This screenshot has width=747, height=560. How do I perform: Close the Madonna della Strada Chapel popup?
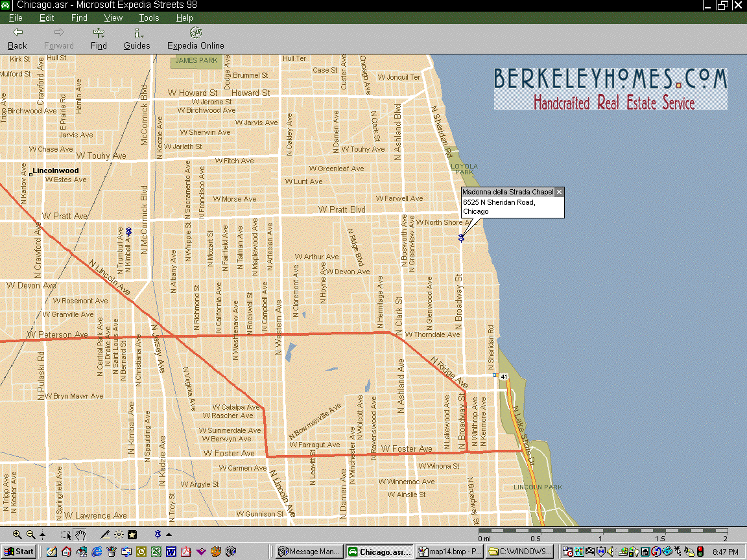click(560, 192)
